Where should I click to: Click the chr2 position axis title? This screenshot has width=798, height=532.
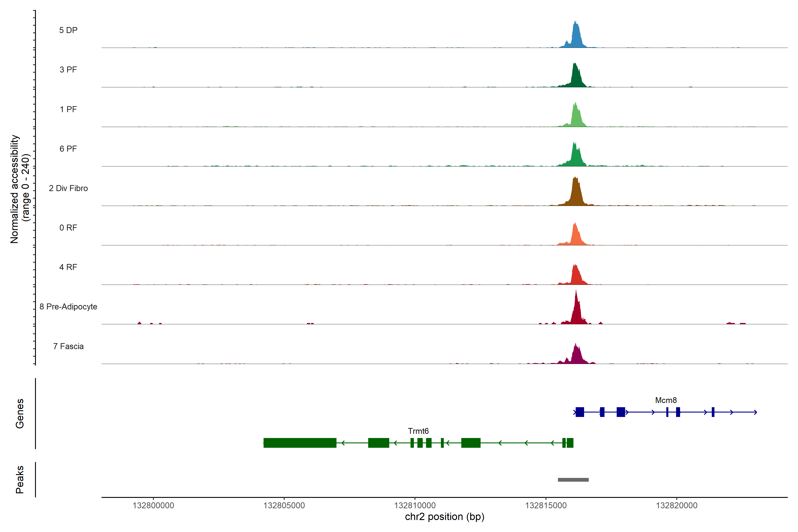[444, 517]
